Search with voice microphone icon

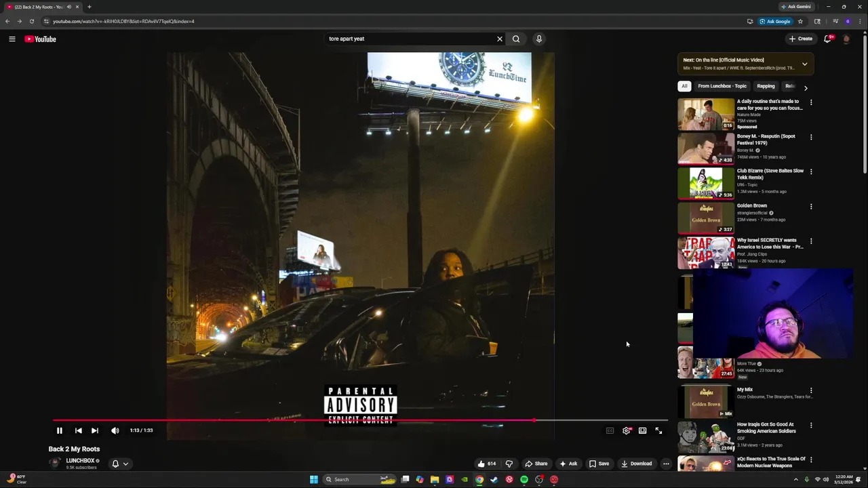click(539, 39)
